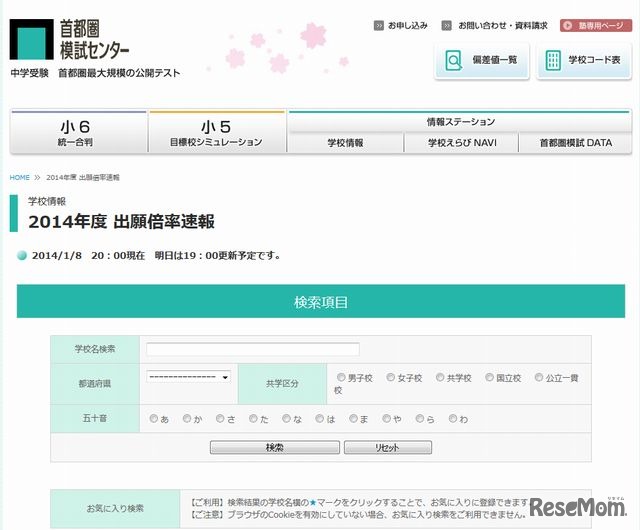The height and width of the screenshot is (530, 640).
Task: Select the た radio button
Action: [x=253, y=419]
